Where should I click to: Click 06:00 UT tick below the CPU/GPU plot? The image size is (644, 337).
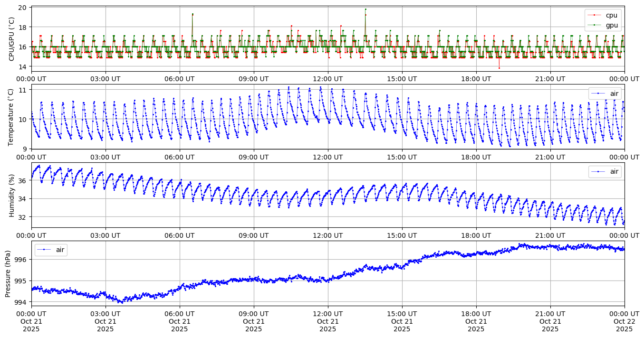tap(180, 79)
